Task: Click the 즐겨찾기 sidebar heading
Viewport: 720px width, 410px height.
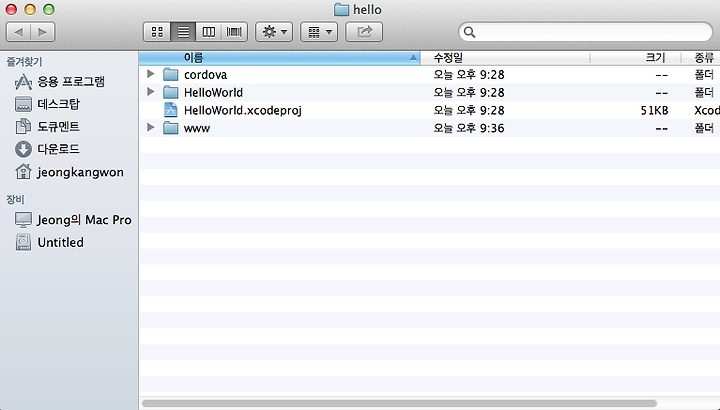Action: [24, 62]
